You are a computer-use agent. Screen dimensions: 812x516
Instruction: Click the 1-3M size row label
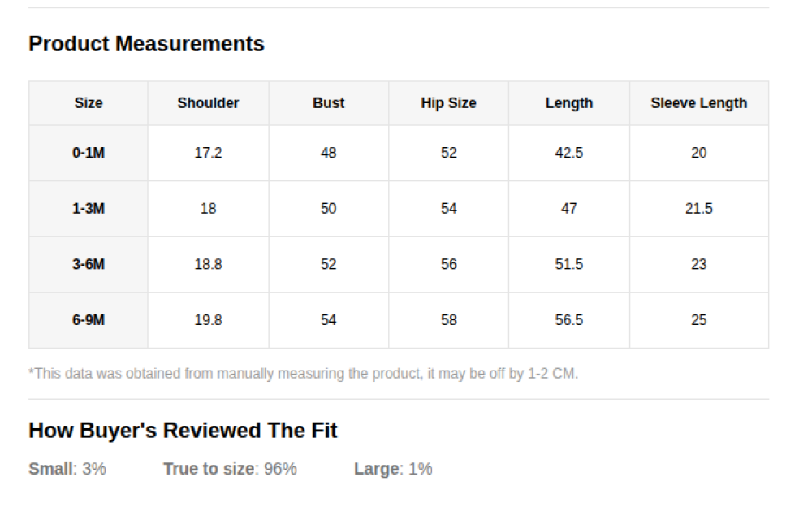(89, 209)
